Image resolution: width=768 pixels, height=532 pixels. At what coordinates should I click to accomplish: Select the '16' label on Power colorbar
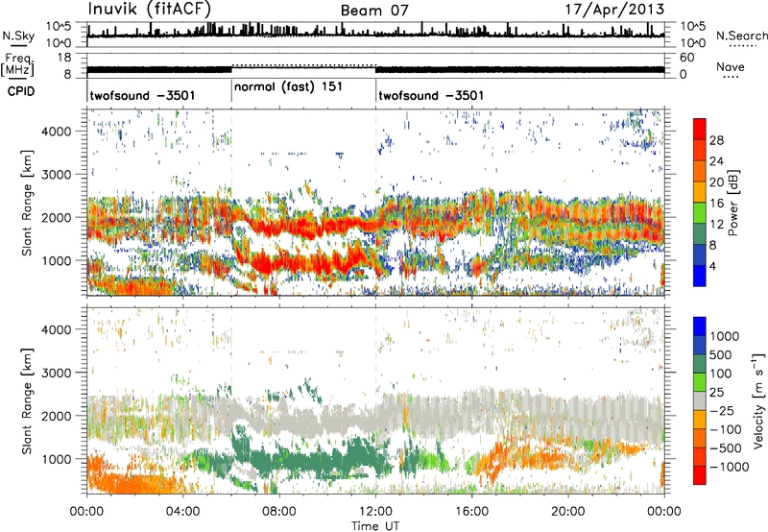(716, 204)
